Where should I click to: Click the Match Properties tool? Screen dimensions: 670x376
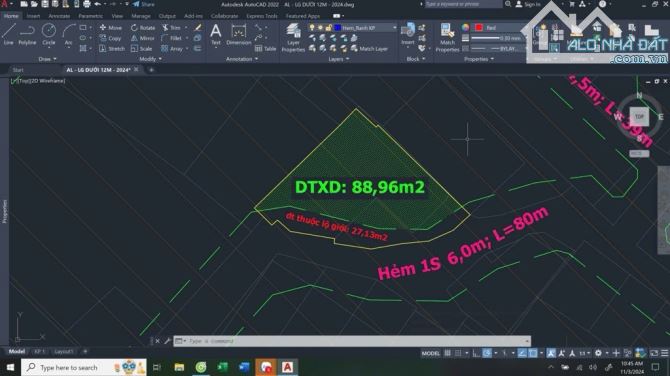click(x=447, y=38)
